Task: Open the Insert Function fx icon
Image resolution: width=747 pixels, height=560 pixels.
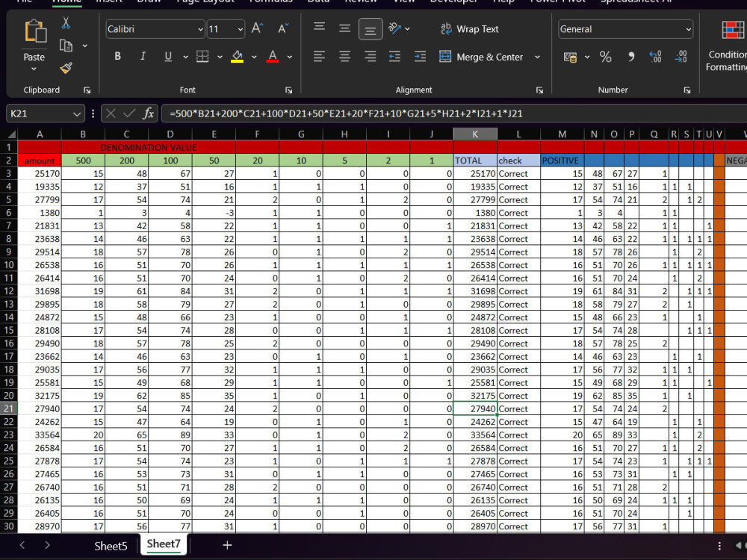Action: (x=149, y=113)
